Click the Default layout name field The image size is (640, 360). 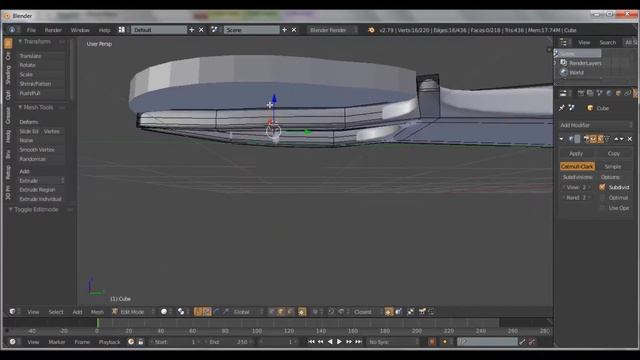point(158,30)
